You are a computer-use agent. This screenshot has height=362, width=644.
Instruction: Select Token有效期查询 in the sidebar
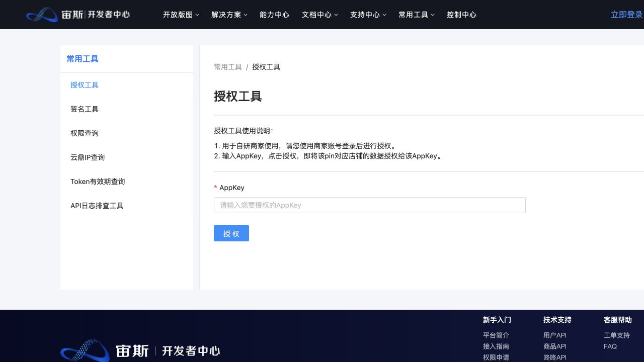(x=127, y=182)
